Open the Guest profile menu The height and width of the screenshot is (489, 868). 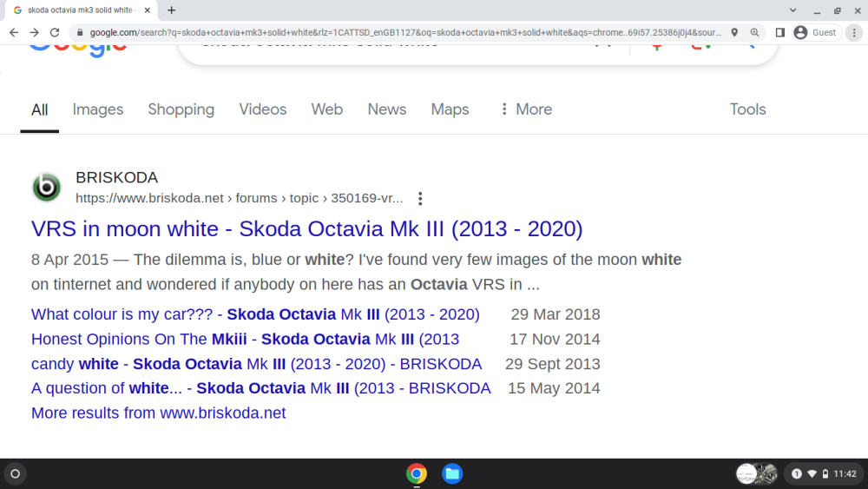click(816, 33)
